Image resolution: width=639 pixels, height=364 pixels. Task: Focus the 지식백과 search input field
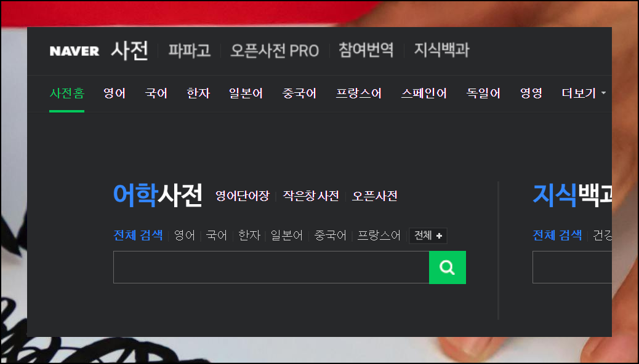[x=572, y=267]
